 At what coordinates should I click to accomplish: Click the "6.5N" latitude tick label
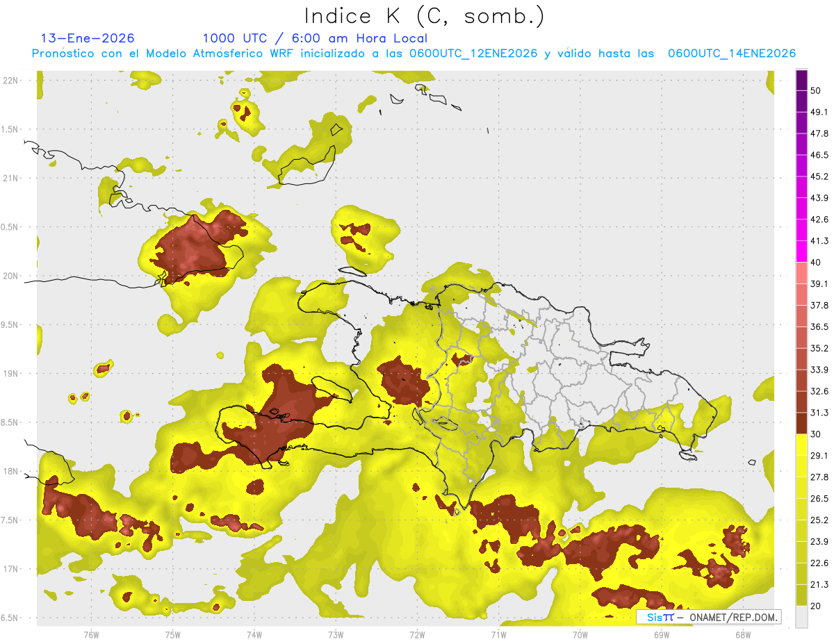coord(10,618)
